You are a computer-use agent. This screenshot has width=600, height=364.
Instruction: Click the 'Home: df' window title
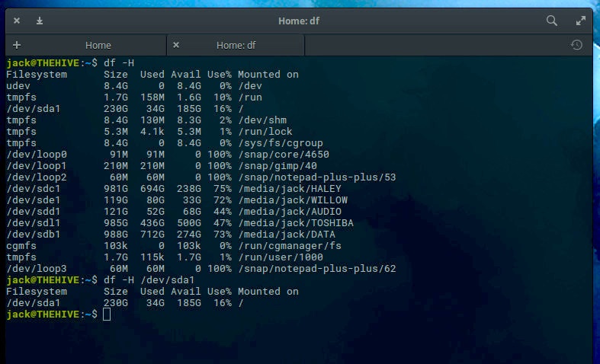tap(299, 21)
